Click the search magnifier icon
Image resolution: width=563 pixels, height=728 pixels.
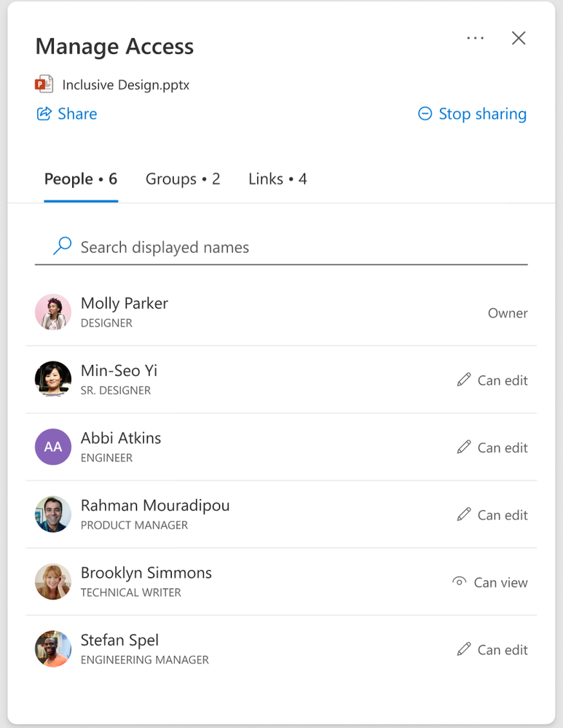[x=63, y=246]
